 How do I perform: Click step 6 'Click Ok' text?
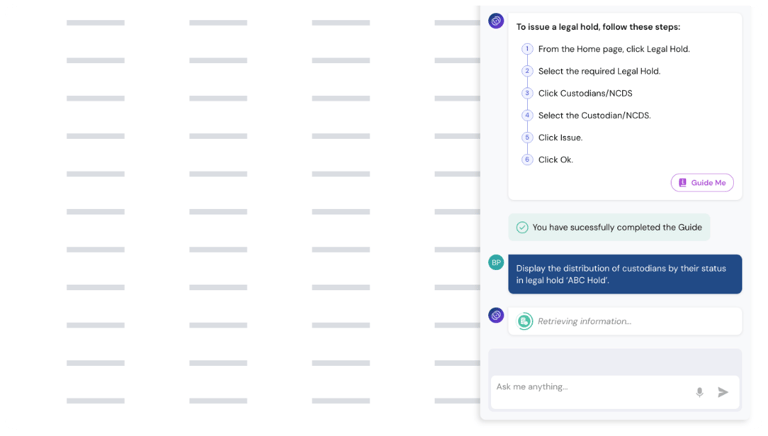click(555, 159)
